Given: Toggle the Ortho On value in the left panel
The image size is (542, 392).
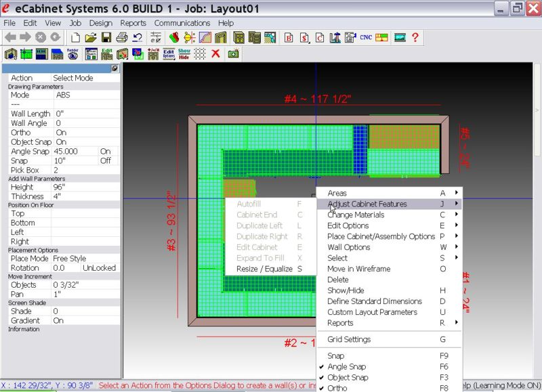Looking at the screenshot, I should pos(61,133).
